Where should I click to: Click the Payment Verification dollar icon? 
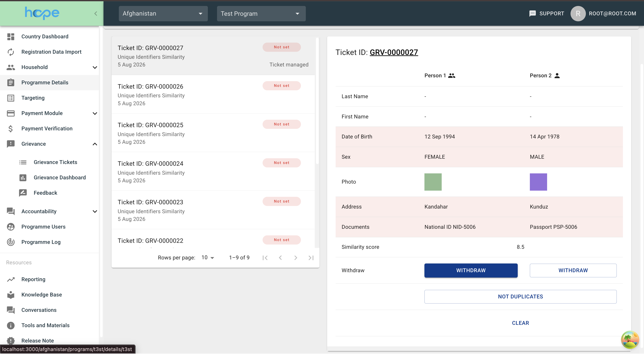click(11, 128)
